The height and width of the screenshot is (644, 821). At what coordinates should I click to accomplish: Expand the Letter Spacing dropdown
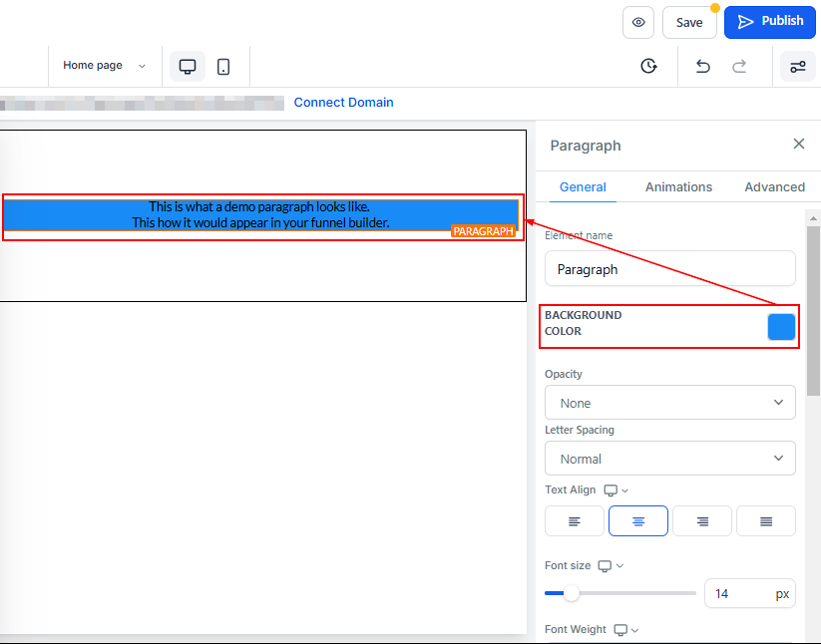670,459
